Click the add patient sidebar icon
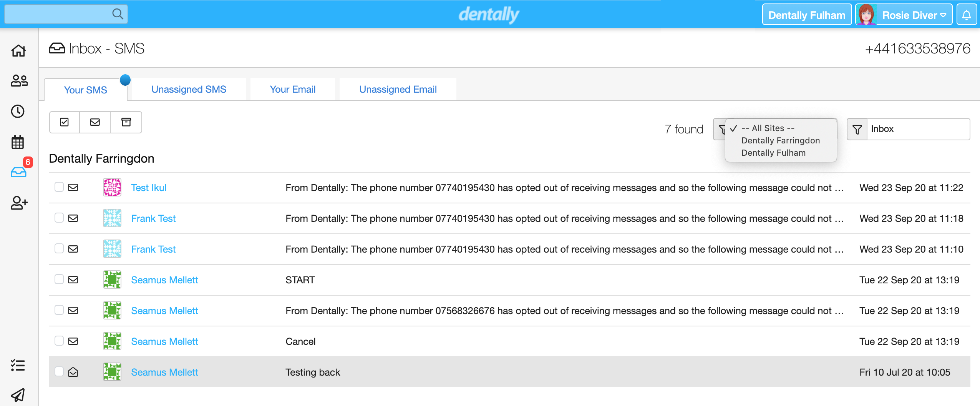 pos(19,203)
